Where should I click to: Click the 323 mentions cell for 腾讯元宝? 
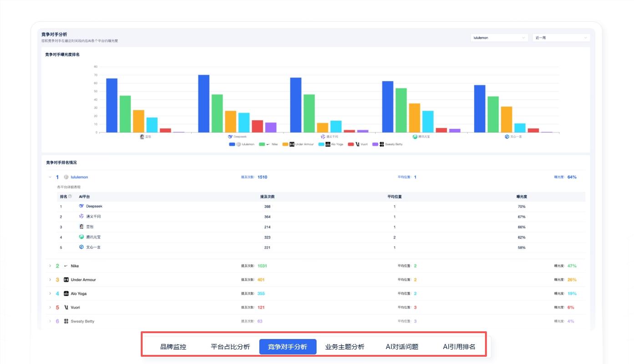(267, 237)
